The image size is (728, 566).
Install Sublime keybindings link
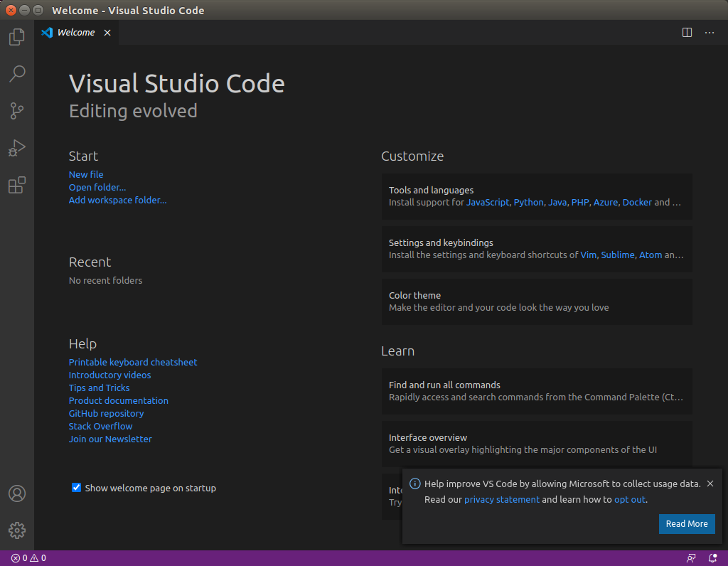pyautogui.click(x=618, y=255)
